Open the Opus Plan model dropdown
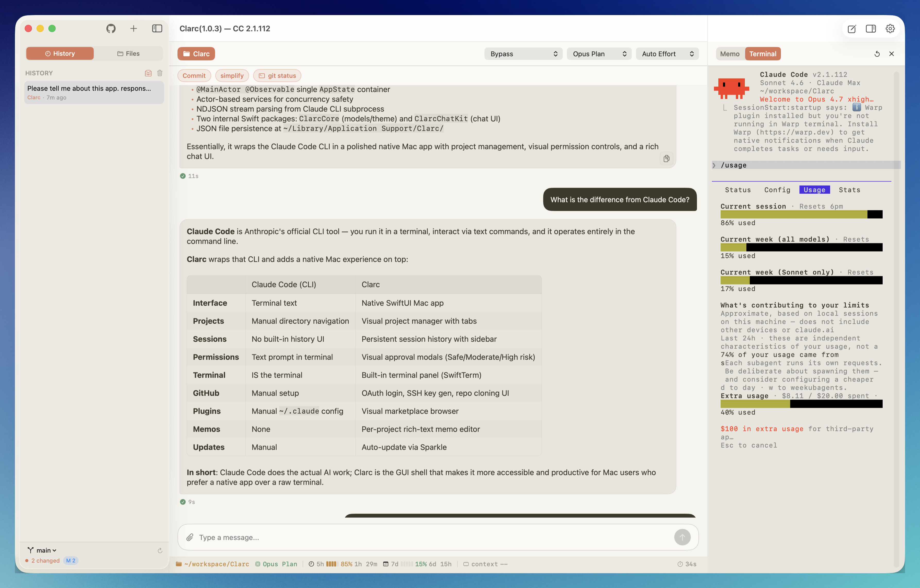The width and height of the screenshot is (920, 588). [x=599, y=54]
